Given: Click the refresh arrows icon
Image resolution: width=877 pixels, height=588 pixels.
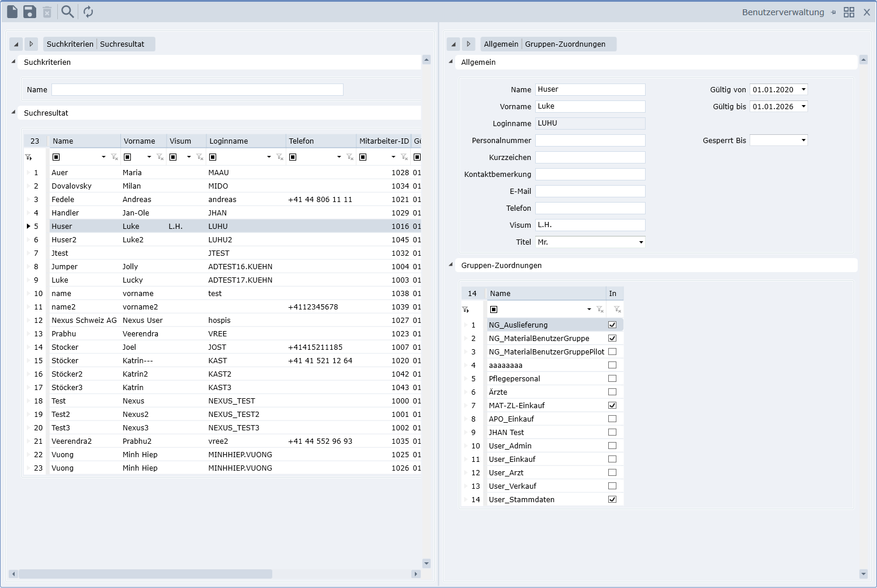Looking at the screenshot, I should point(88,12).
